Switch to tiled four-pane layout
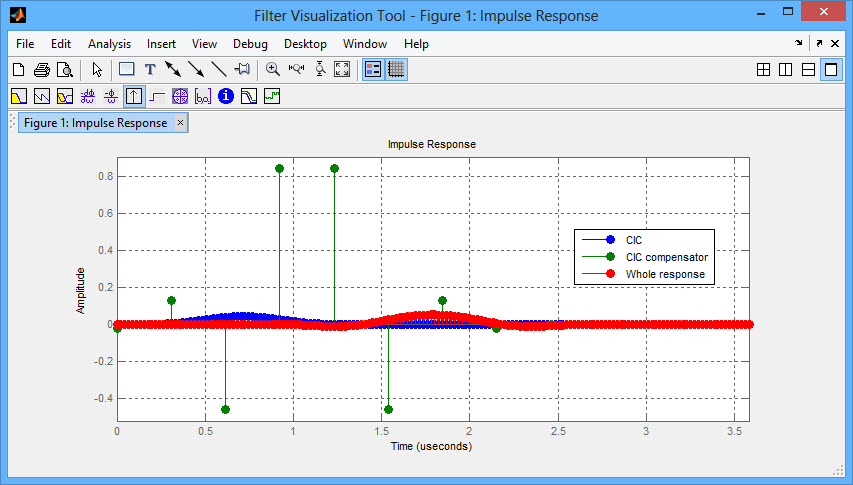The width and height of the screenshot is (853, 485). pyautogui.click(x=763, y=70)
